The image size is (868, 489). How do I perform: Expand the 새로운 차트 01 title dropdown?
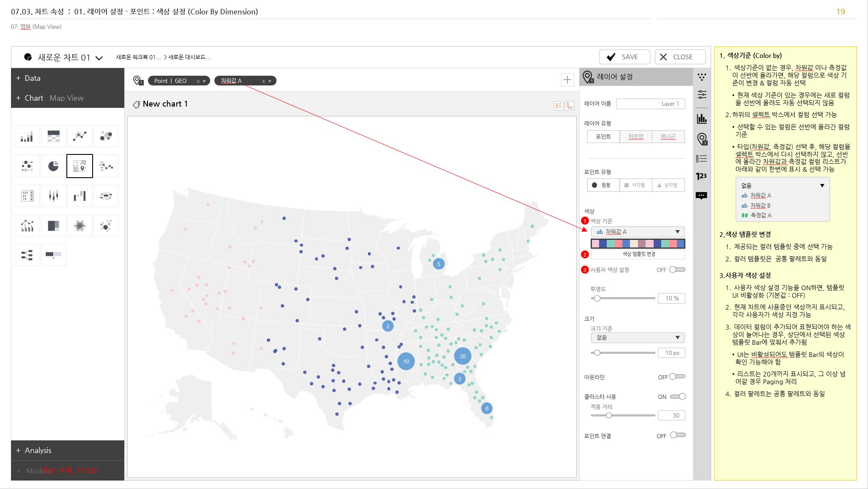coord(99,58)
